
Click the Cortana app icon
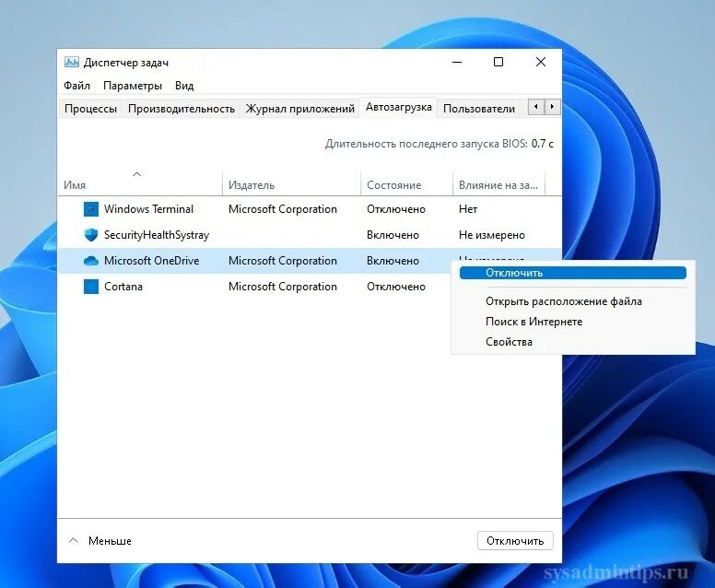[x=91, y=287]
